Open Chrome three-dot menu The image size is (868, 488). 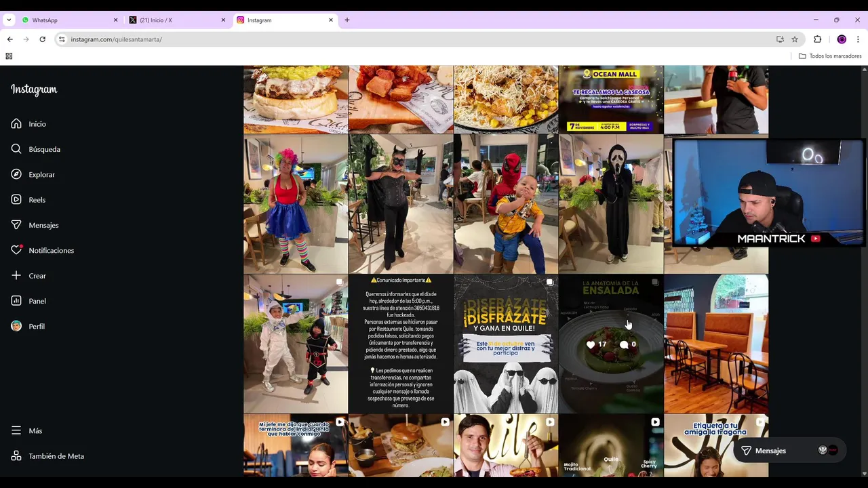(858, 39)
